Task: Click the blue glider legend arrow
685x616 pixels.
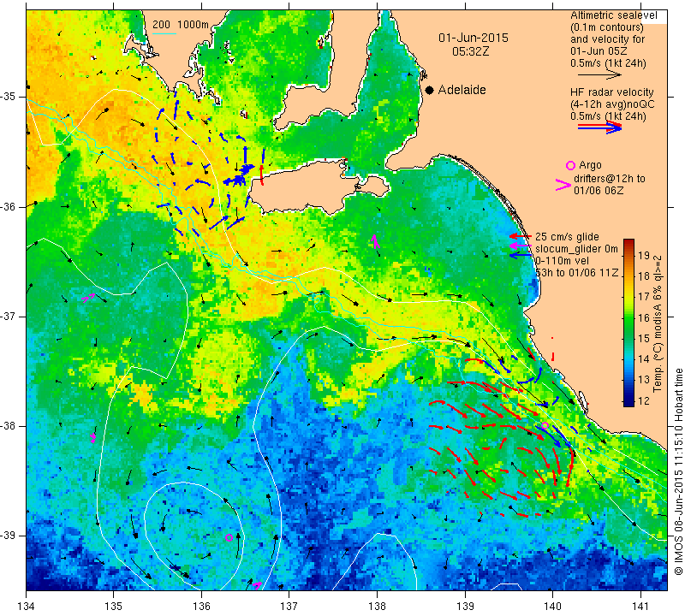Action: pyautogui.click(x=521, y=254)
